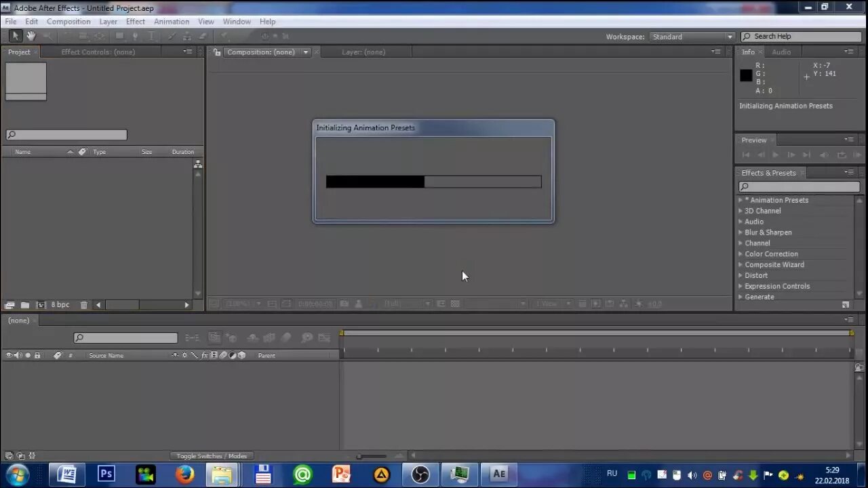The height and width of the screenshot is (488, 868).
Task: Expand the Blur & Sharpen category
Action: [741, 232]
